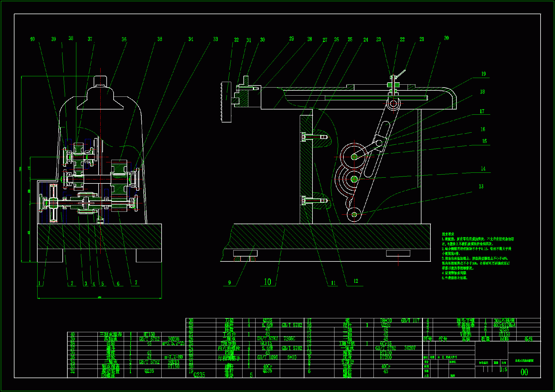Click callout number 7 below gearbox
Viewport: 555px width, 392px height.
coord(136,283)
